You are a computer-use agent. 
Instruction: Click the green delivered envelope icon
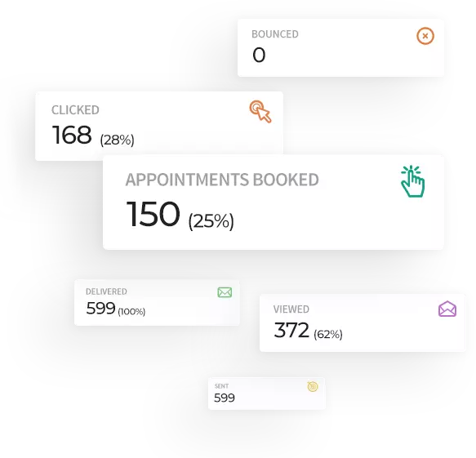225,292
